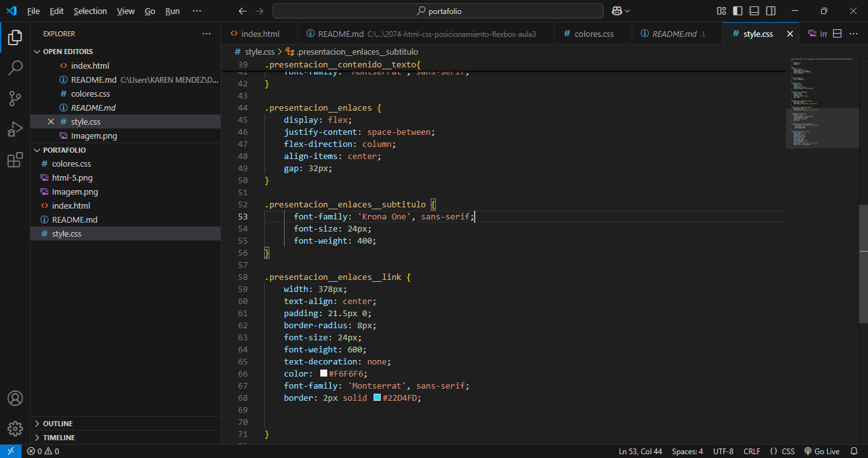The image size is (868, 458).
Task: Collapse the Open Editors section
Action: coord(125,52)
